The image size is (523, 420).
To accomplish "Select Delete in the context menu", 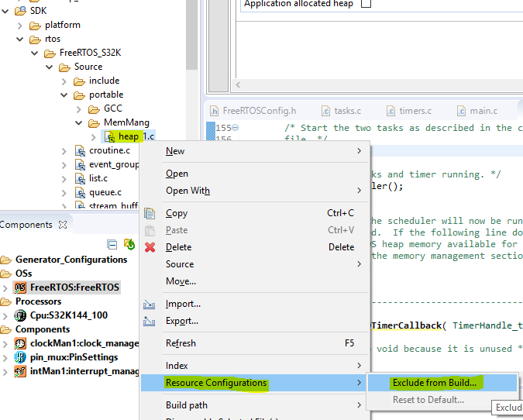I will click(x=255, y=247).
